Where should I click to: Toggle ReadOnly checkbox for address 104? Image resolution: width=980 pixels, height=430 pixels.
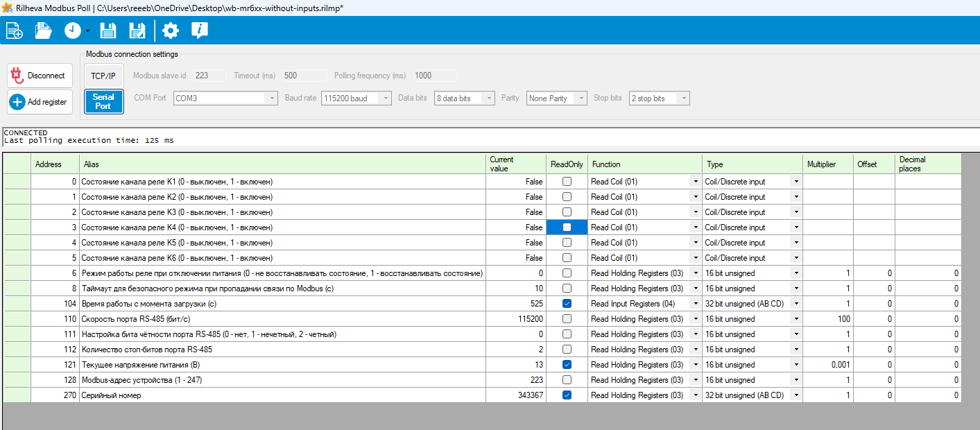point(567,304)
